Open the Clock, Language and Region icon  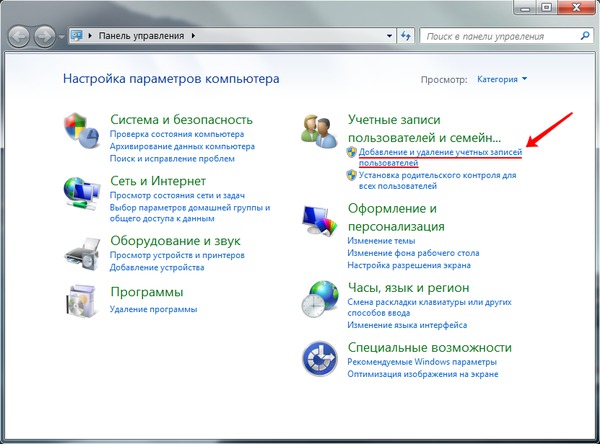[320, 299]
